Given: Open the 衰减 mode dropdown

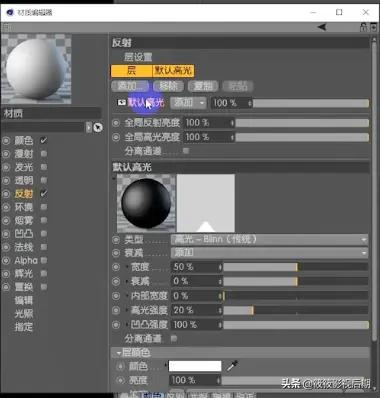Looking at the screenshot, I should 269,253.
